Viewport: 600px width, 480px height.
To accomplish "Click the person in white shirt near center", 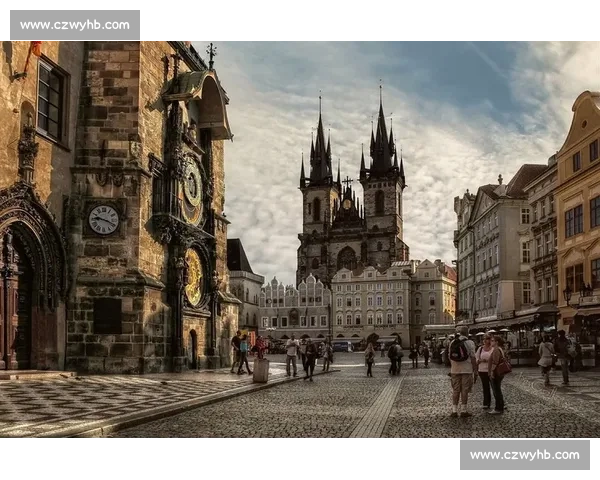I will coord(291,355).
